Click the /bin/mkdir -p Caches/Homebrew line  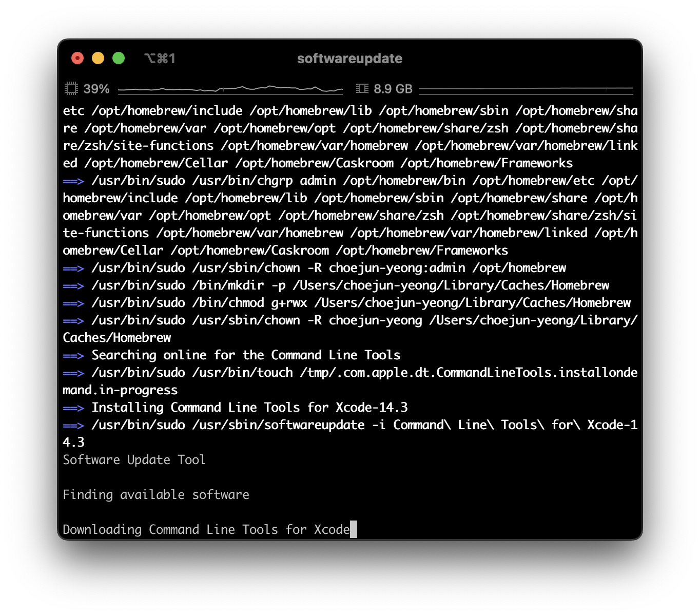point(351,285)
